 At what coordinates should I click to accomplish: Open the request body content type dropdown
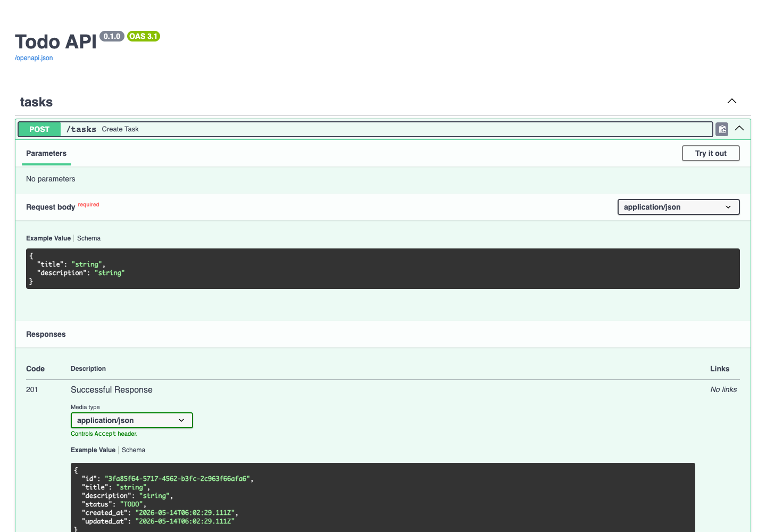(x=678, y=207)
